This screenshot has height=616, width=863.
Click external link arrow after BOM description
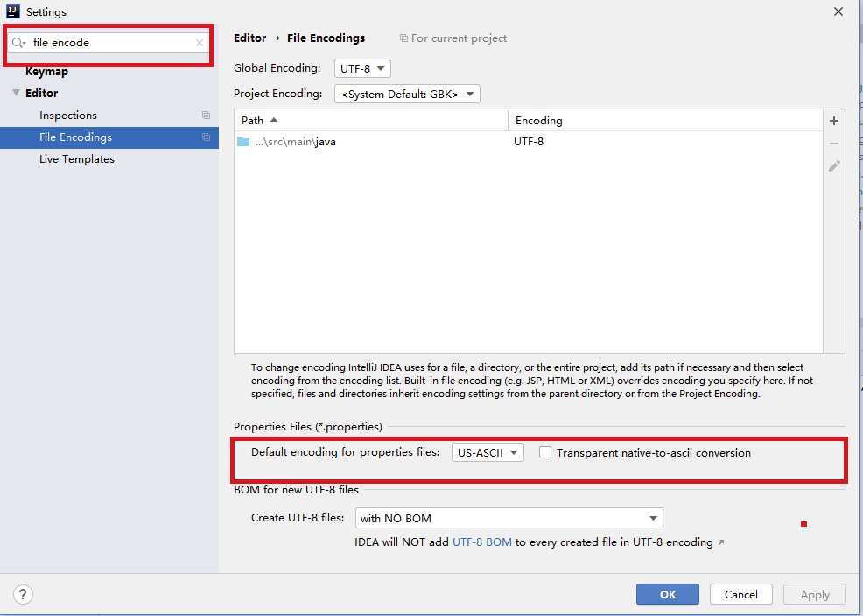pyautogui.click(x=721, y=542)
